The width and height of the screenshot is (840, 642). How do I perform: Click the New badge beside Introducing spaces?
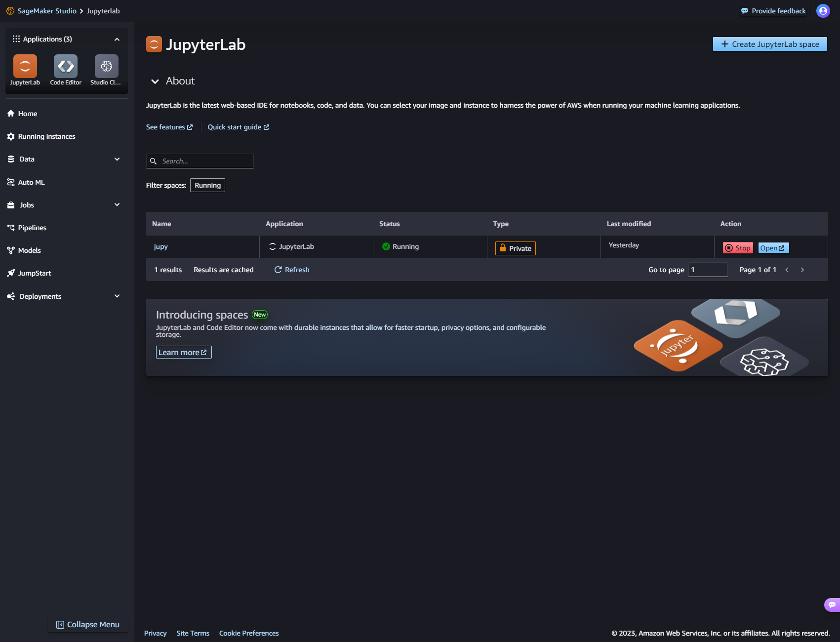[x=260, y=315]
